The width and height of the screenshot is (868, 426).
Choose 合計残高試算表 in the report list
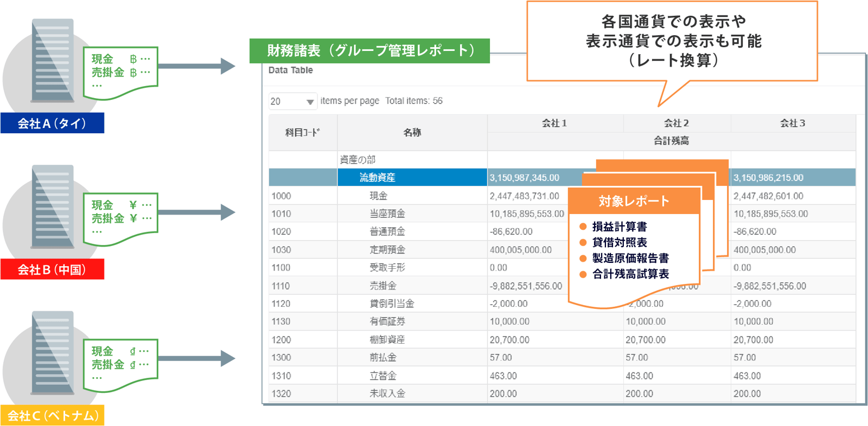(630, 274)
